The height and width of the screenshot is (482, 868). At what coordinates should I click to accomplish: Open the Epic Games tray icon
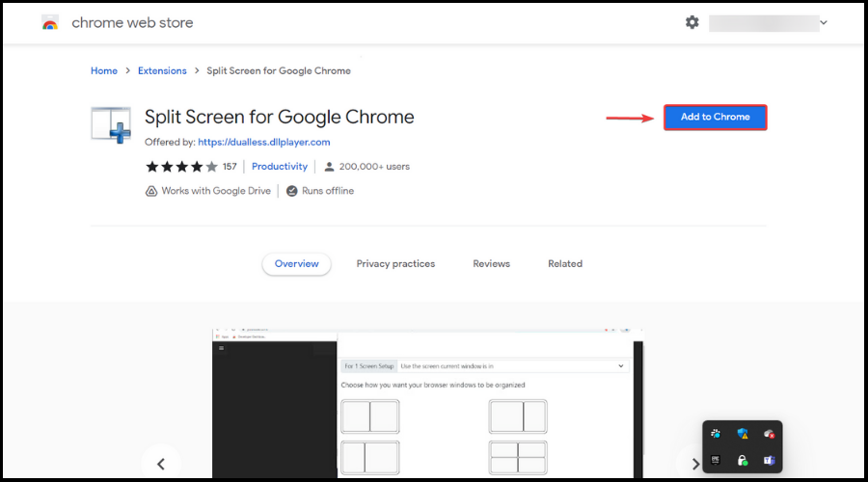point(716,461)
